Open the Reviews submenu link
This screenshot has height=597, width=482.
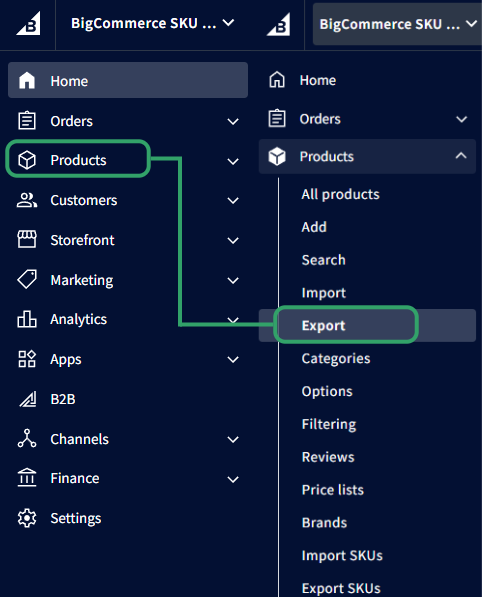tap(328, 457)
